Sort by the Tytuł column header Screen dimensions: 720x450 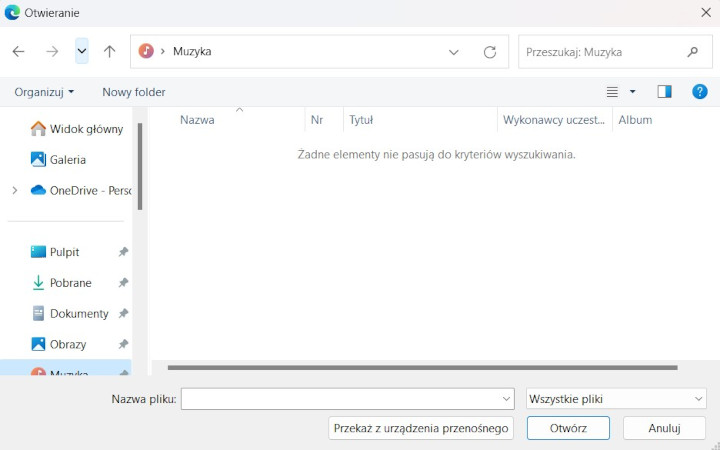pos(362,120)
